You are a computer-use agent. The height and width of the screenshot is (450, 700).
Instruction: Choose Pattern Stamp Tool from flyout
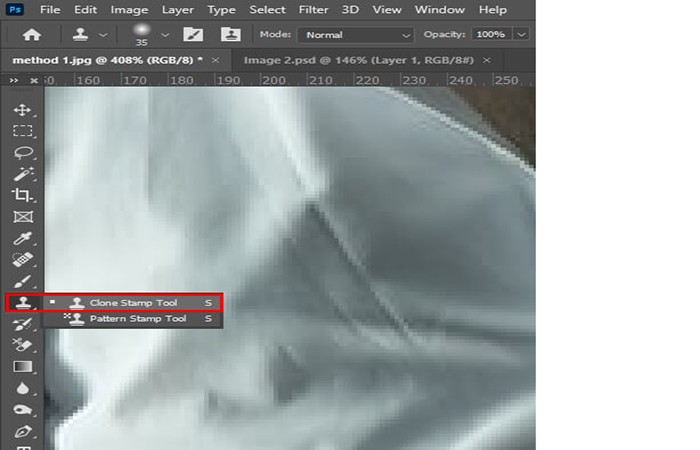tap(133, 319)
